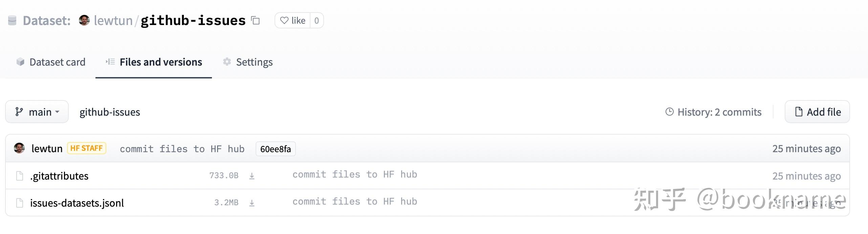Click the lewtun avatar beside Dataset title

click(x=84, y=20)
